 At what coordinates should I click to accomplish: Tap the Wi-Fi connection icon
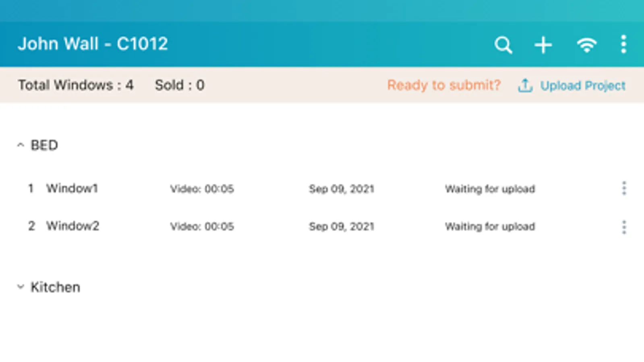click(x=586, y=45)
